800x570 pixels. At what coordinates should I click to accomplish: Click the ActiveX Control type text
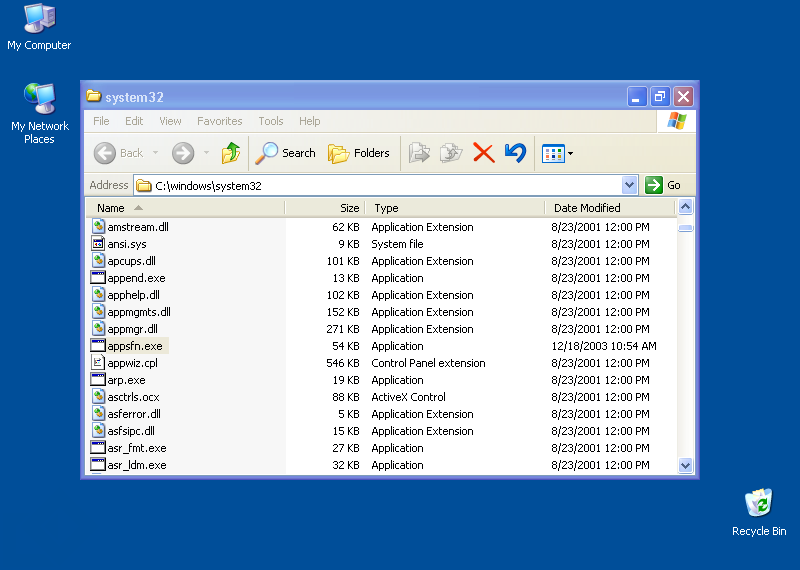click(409, 397)
